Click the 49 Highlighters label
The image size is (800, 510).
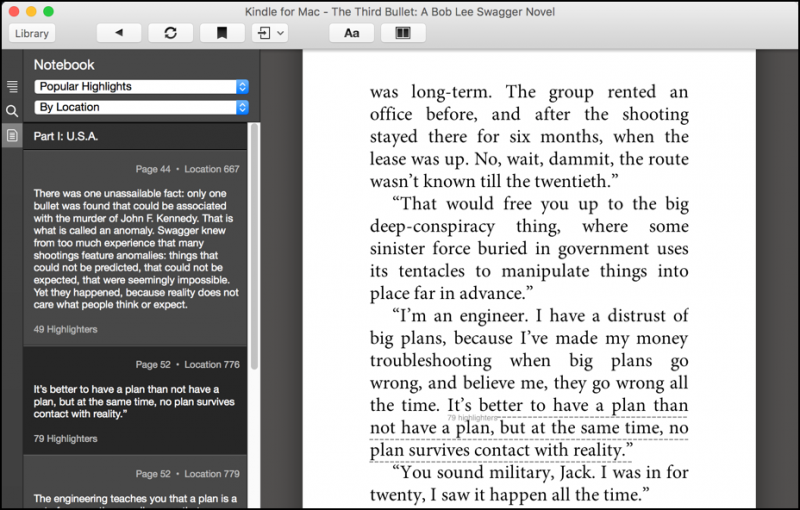point(63,329)
